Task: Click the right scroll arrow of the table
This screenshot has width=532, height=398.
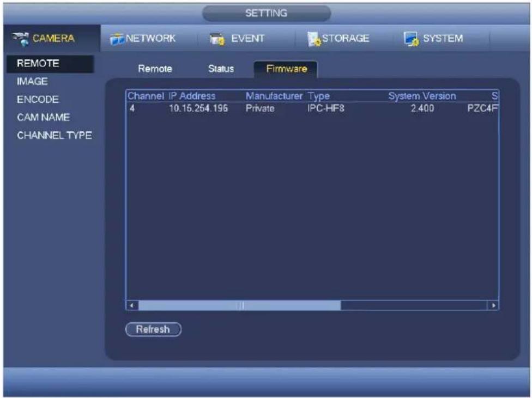Action: [493, 305]
